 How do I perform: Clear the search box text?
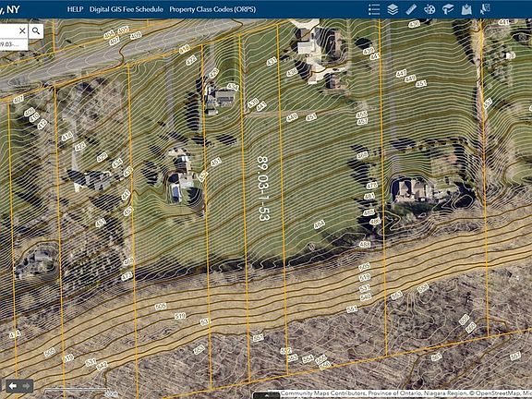tap(22, 31)
